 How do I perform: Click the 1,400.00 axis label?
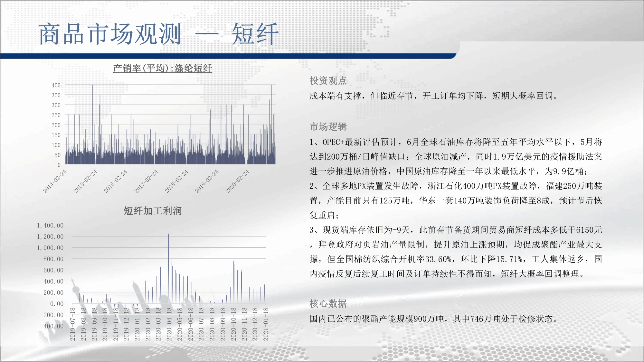click(x=50, y=226)
